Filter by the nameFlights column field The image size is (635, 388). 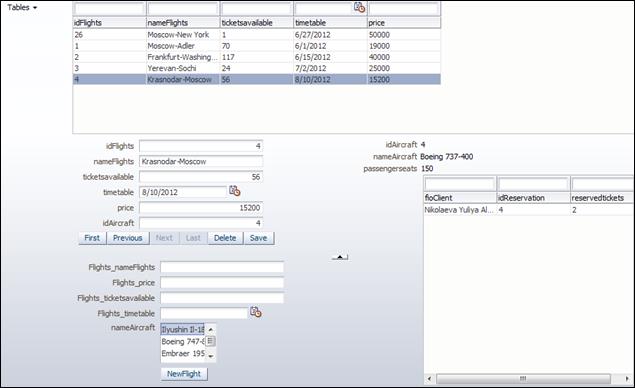183,9
